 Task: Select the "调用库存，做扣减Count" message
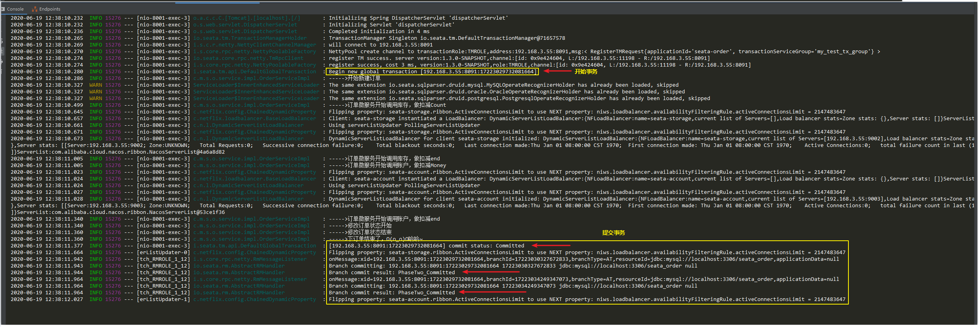pyautogui.click(x=388, y=105)
